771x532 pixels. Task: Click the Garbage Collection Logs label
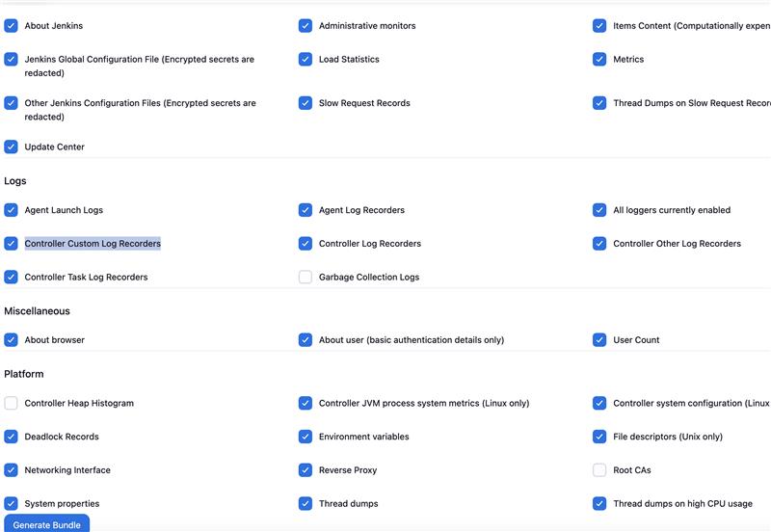(x=369, y=277)
